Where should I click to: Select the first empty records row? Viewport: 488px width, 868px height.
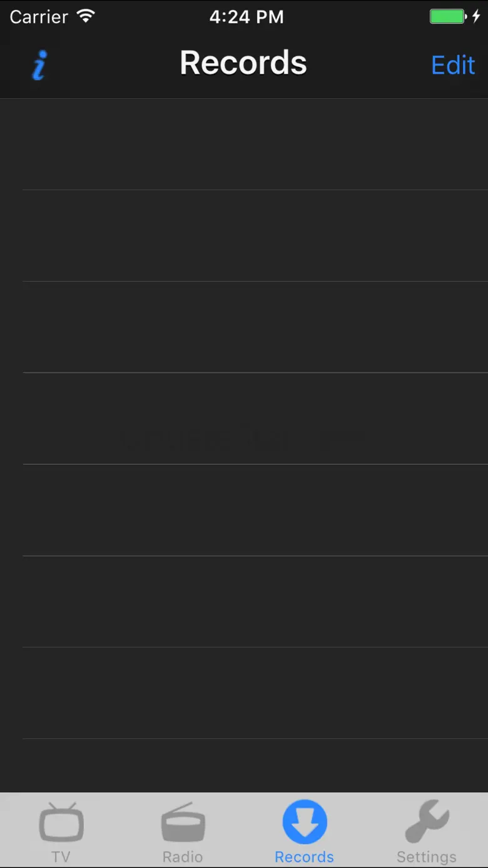point(244,145)
